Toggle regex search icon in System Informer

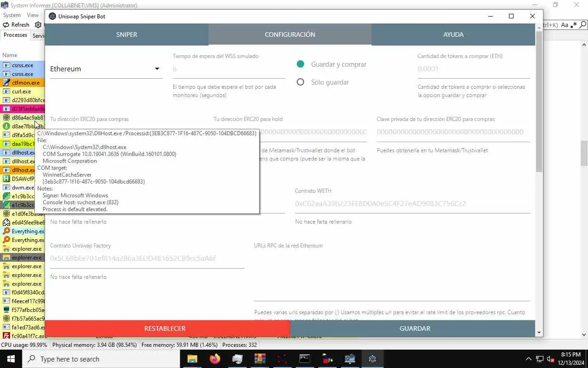click(574, 25)
